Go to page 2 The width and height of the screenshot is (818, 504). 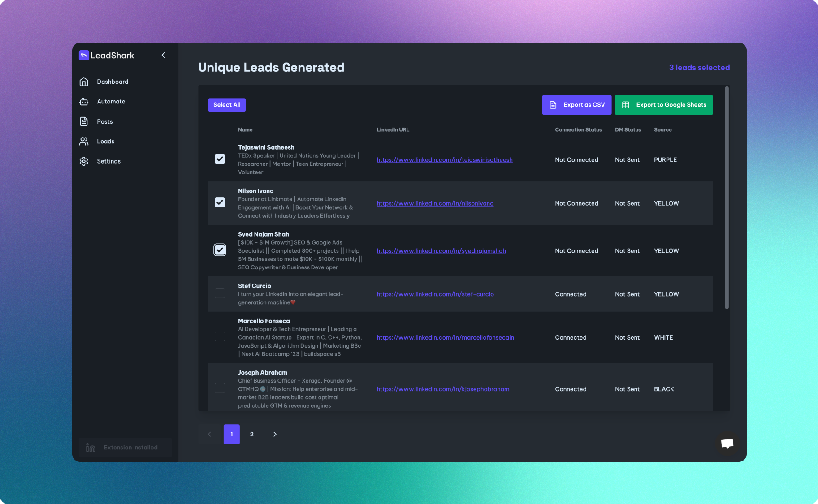pos(252,434)
